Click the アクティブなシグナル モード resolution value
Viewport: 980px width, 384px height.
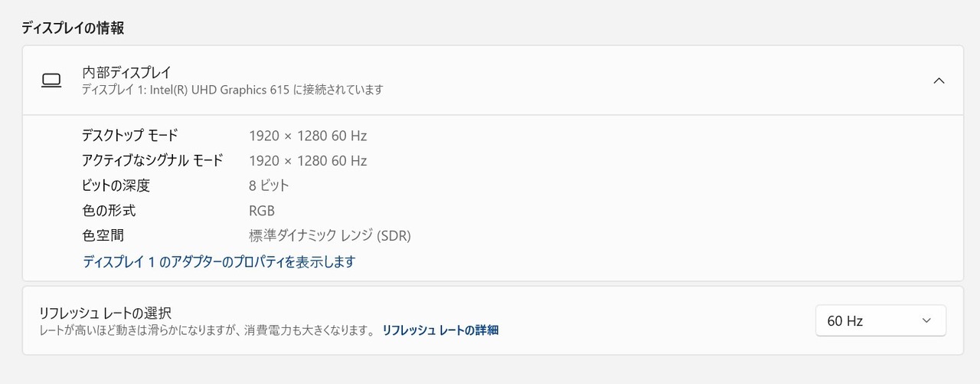coord(308,160)
